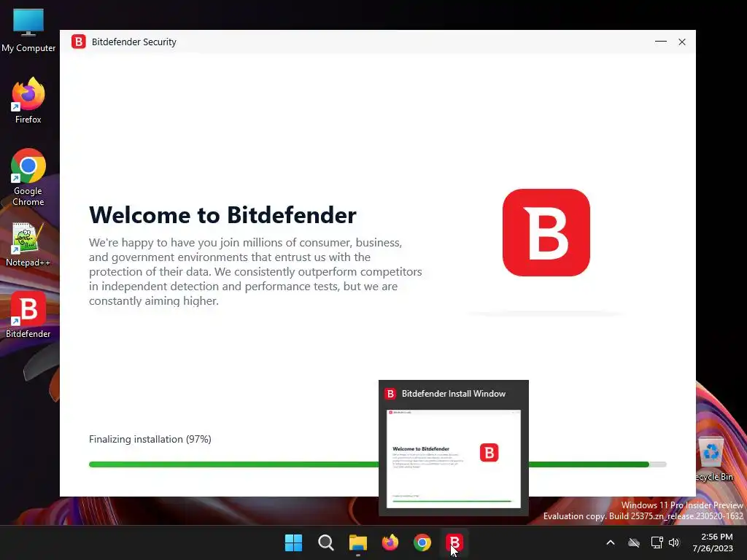Click the OneDrive cloud tray icon
This screenshot has width=747, height=560.
(634, 542)
